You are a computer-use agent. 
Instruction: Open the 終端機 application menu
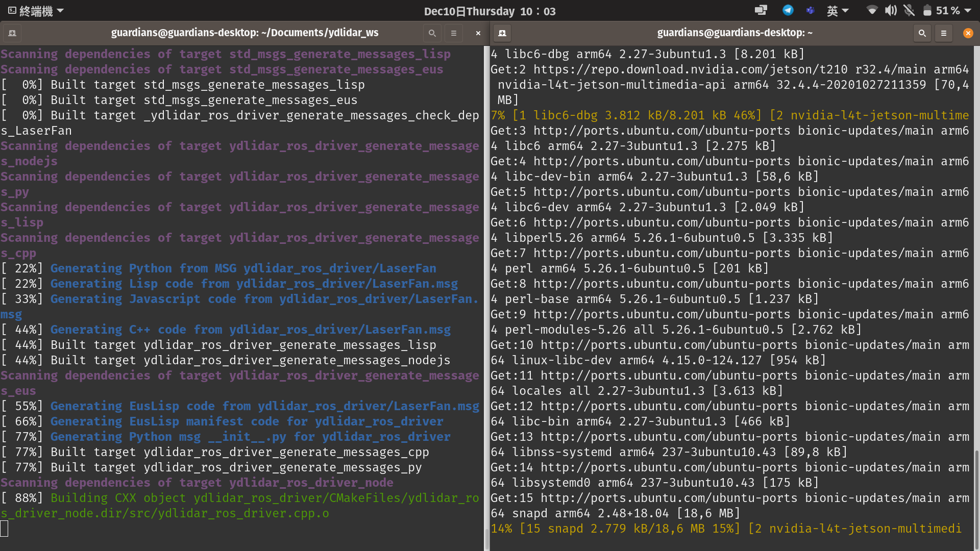pos(36,11)
